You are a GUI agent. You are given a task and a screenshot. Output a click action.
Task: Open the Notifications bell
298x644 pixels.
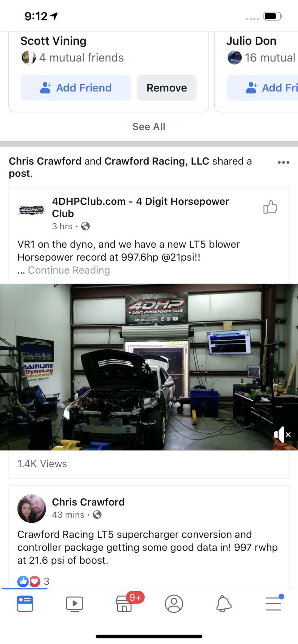[224, 604]
